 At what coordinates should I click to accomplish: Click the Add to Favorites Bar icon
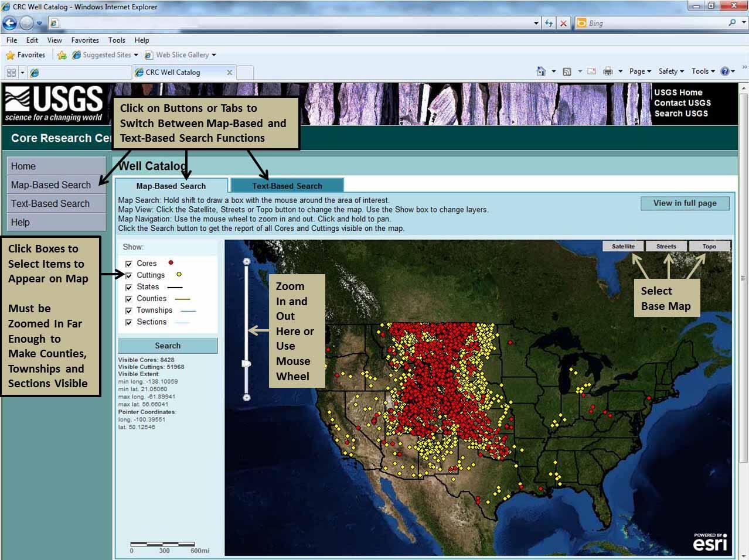[x=62, y=55]
